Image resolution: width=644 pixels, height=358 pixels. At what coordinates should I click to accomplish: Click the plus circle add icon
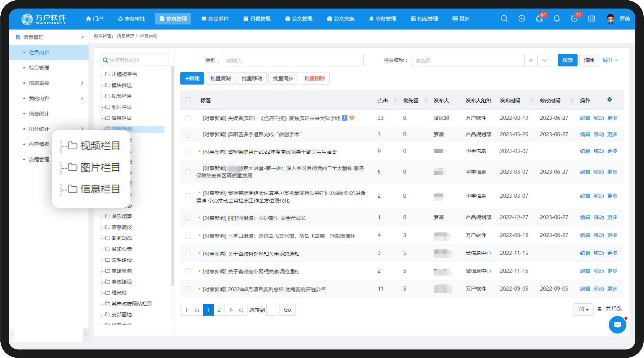522,19
